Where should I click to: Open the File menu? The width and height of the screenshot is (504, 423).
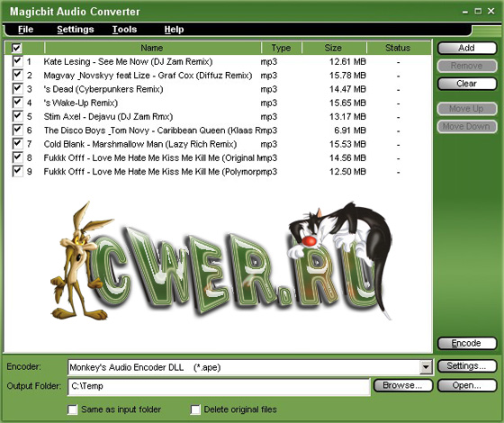[25, 29]
